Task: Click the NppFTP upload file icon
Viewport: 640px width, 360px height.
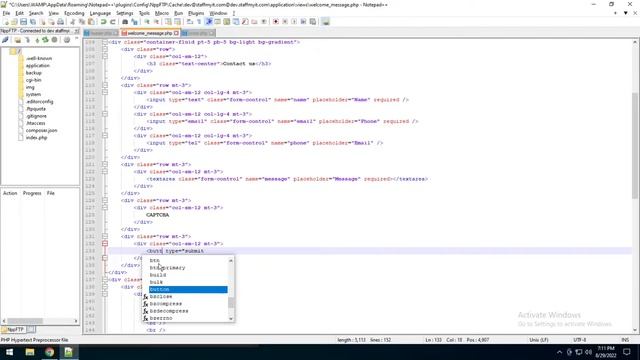Action: (37, 40)
